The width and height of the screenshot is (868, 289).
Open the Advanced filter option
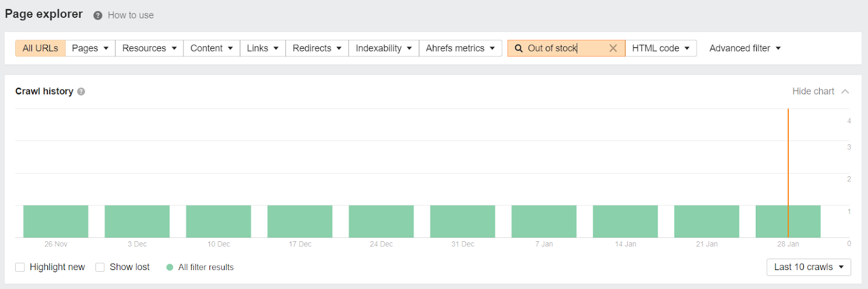click(x=745, y=48)
